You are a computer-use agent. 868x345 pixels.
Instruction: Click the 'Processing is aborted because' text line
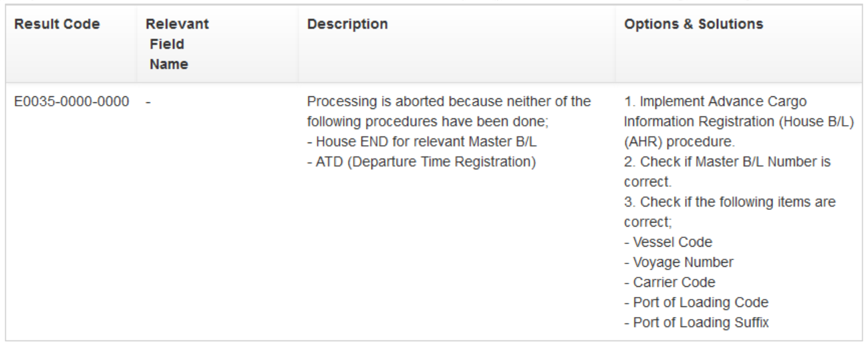(448, 102)
